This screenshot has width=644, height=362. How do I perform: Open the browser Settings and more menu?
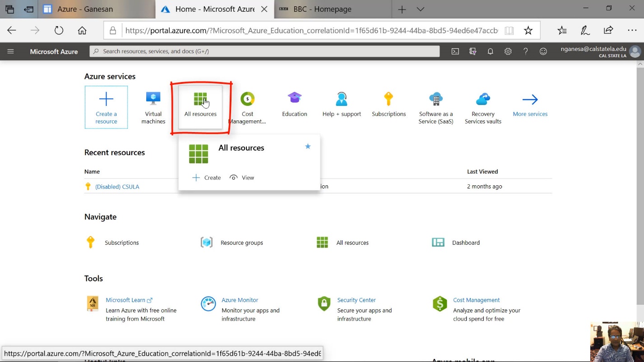click(632, 31)
